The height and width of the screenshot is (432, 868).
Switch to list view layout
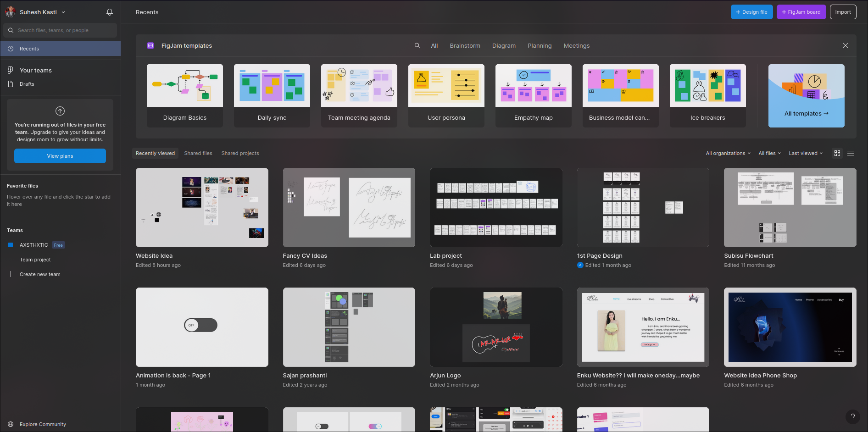coord(851,154)
